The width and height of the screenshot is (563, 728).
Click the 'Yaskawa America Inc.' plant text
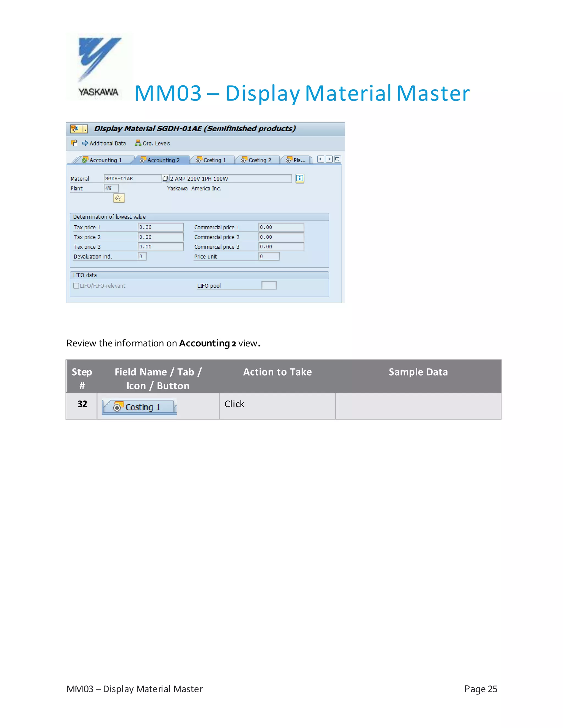tap(194, 188)
